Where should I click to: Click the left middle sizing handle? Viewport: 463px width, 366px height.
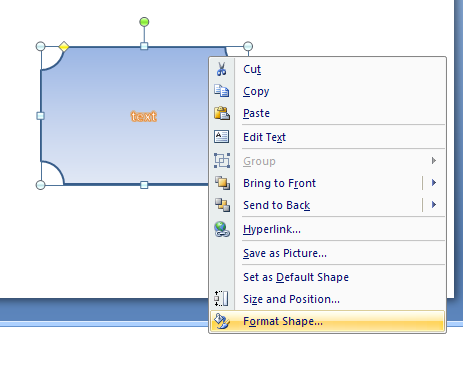40,116
